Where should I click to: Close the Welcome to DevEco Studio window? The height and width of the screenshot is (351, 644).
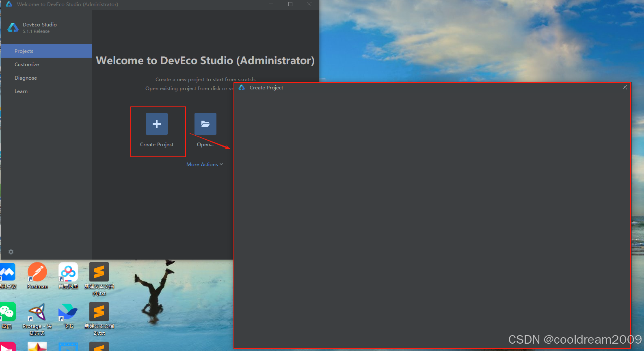309,4
